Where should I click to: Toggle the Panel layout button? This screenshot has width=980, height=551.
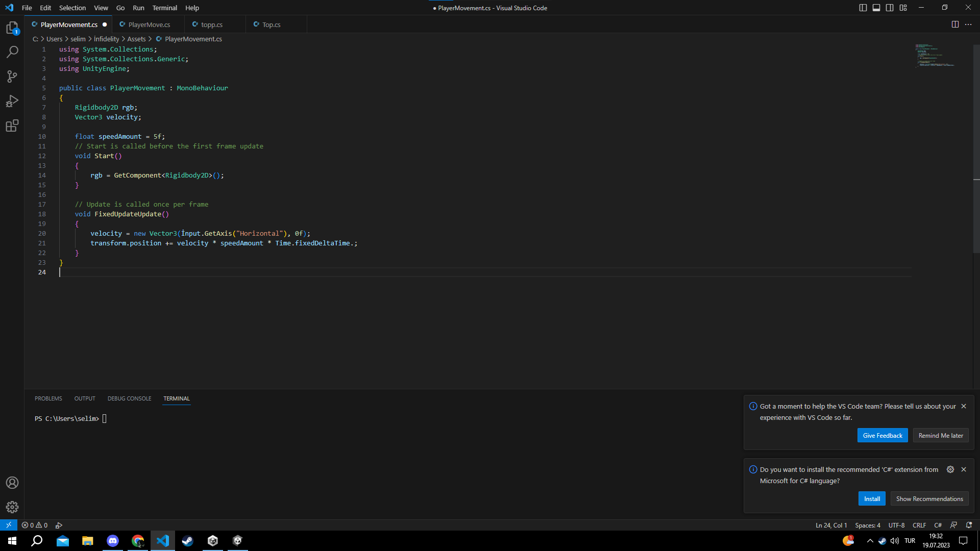pyautogui.click(x=876, y=8)
